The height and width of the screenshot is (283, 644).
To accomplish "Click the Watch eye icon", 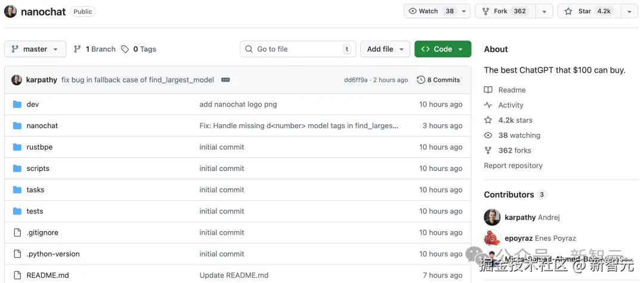I will pos(413,11).
